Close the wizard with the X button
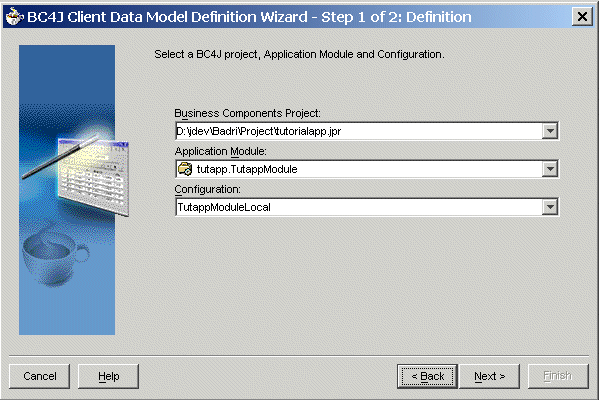Image resolution: width=599 pixels, height=400 pixels. click(582, 17)
